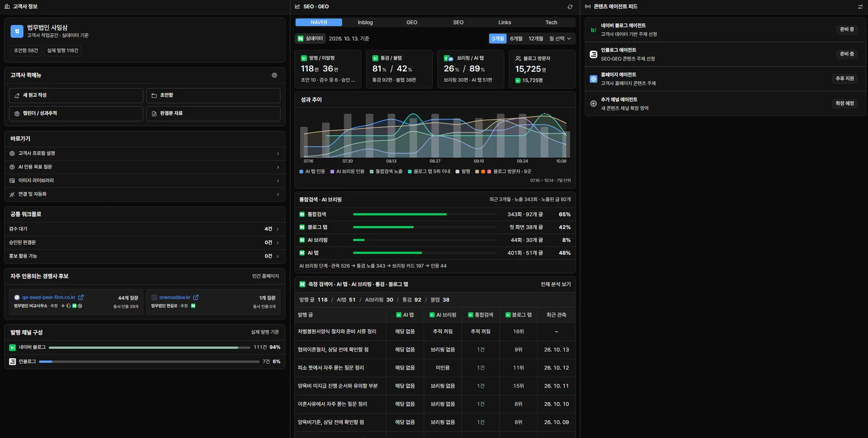Image resolution: width=868 pixels, height=438 pixels.
Task: Click the 네이버 블로그 에이전트 icon
Action: pos(593,30)
